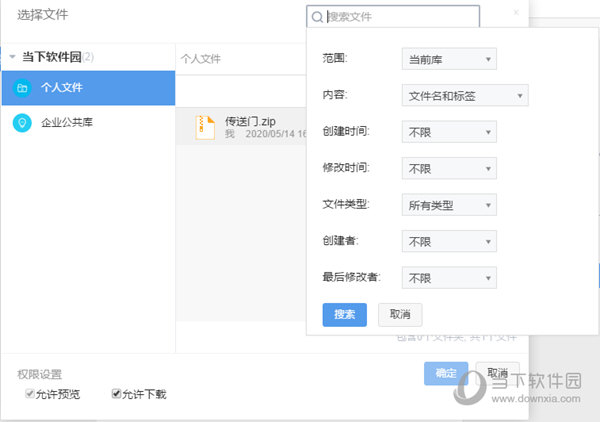Click the 传送门.zip archive file icon
The height and width of the screenshot is (422, 600).
click(206, 127)
